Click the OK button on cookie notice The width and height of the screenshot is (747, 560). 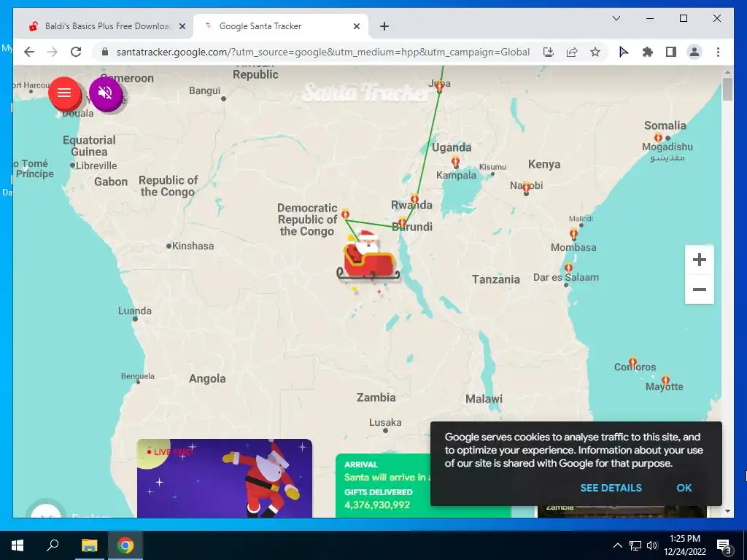pyautogui.click(x=684, y=488)
